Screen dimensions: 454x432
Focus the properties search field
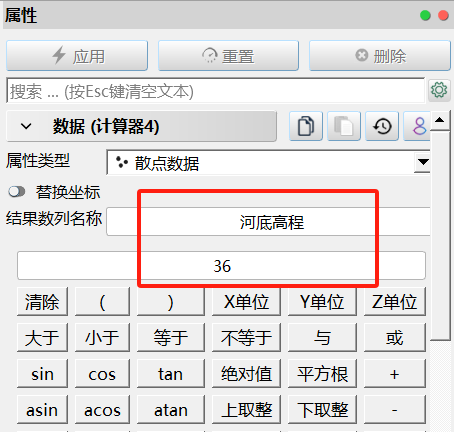pos(216,91)
